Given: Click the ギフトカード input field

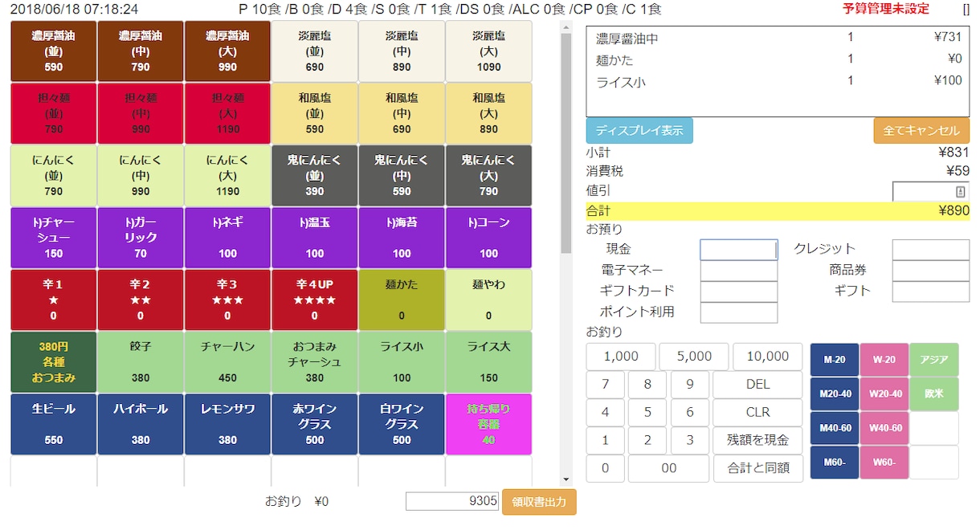Looking at the screenshot, I should tap(739, 291).
